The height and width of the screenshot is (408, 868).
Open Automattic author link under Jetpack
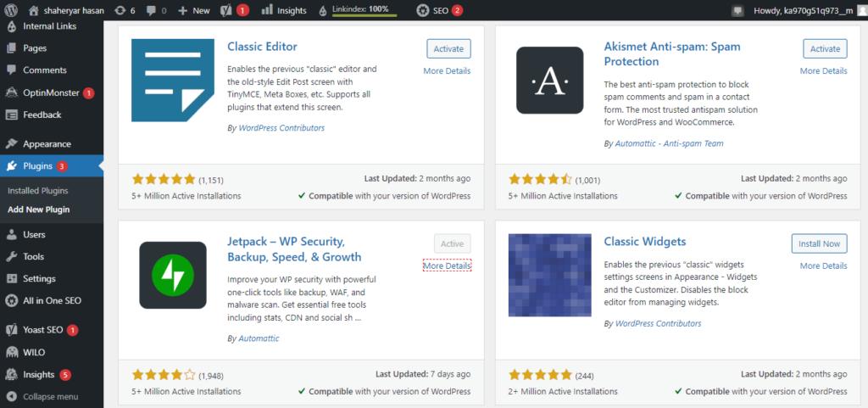coord(259,338)
